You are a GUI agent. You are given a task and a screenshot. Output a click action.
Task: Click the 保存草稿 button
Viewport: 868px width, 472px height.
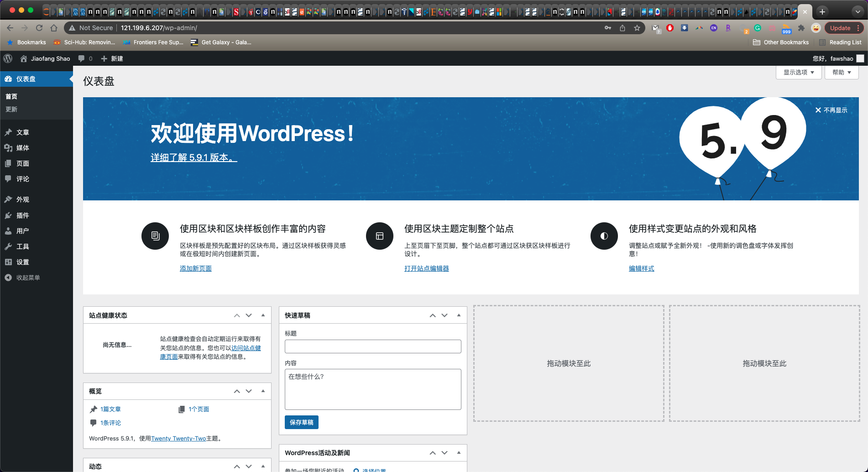pos(301,422)
